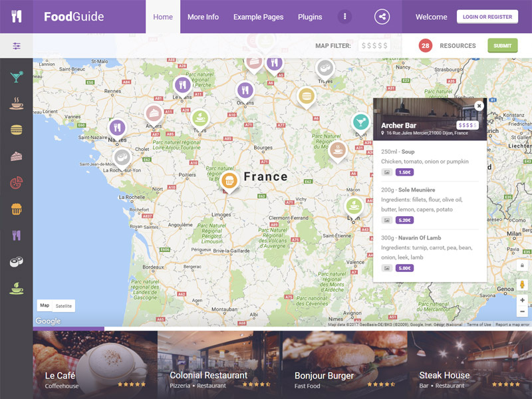
Task: Zoom in the map with plus control
Action: [x=522, y=301]
